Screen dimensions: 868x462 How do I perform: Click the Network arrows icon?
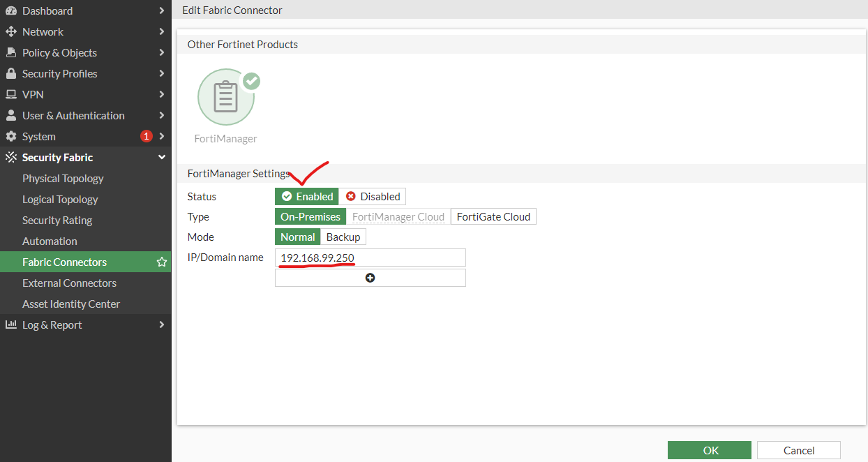pyautogui.click(x=11, y=32)
